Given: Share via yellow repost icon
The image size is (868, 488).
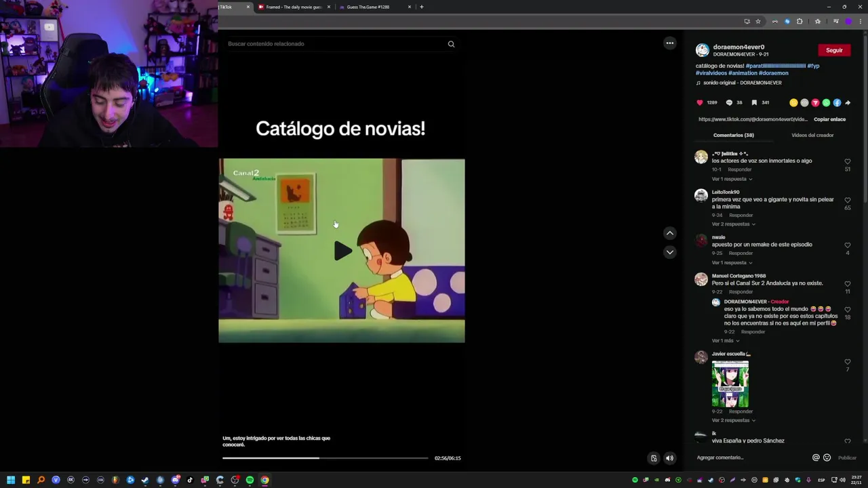Looking at the screenshot, I should tap(793, 103).
